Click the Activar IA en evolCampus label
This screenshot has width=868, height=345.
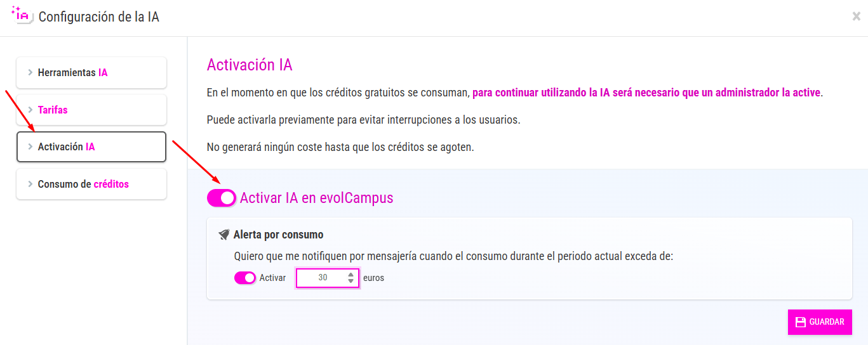click(316, 198)
